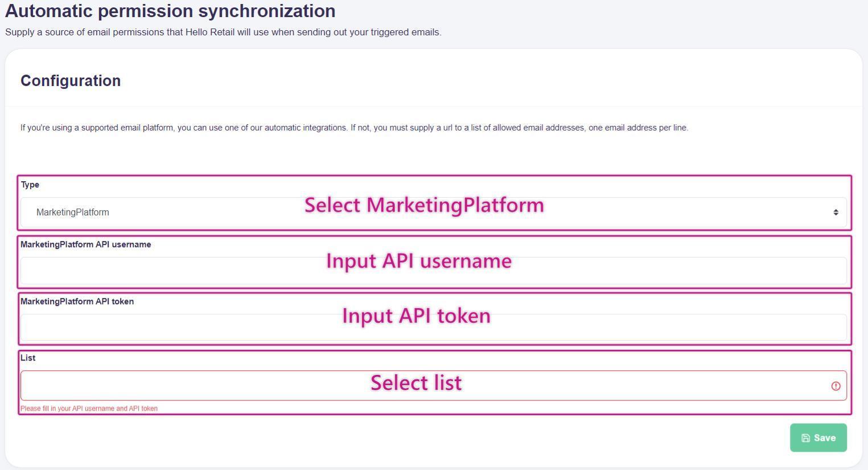Click the red API username and token error message
This screenshot has height=470, width=868.
(89, 408)
